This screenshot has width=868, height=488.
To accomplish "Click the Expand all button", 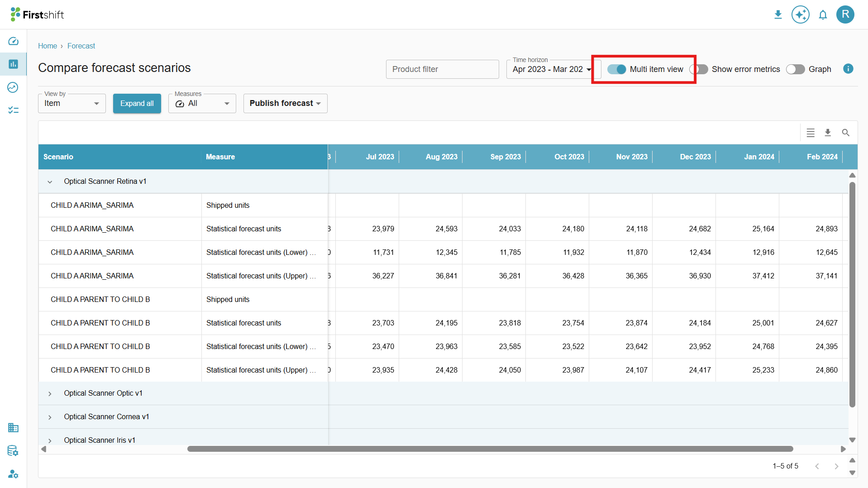I will point(137,103).
